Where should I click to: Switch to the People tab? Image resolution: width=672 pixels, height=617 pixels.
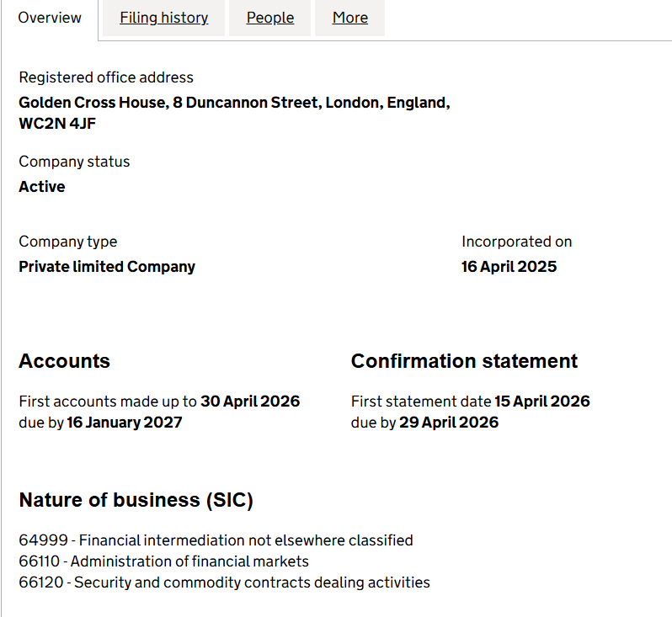click(270, 18)
